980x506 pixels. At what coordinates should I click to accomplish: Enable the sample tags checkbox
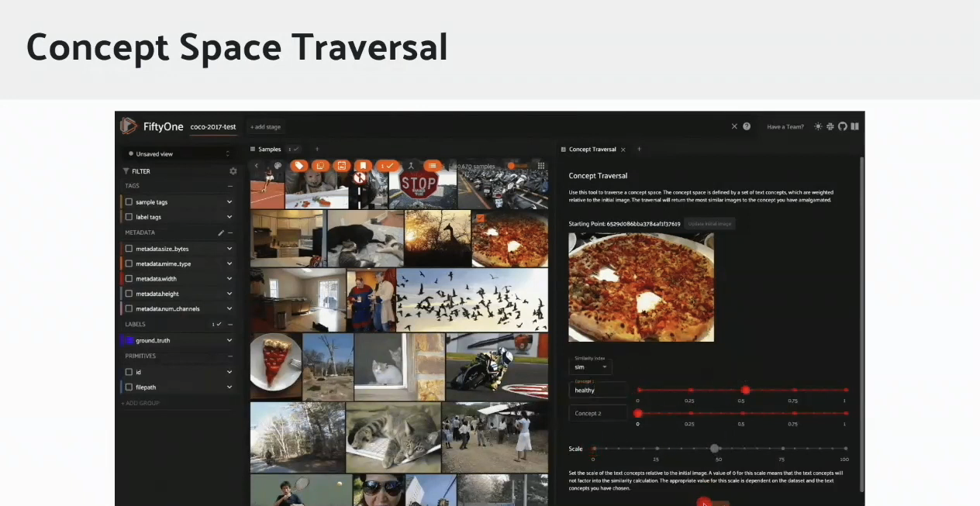[128, 201]
